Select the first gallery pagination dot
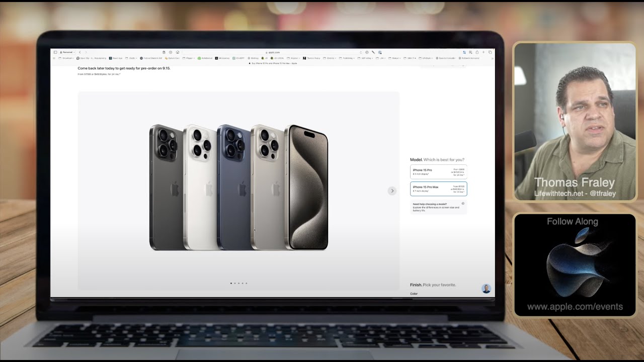The width and height of the screenshot is (644, 362). pos(231,283)
